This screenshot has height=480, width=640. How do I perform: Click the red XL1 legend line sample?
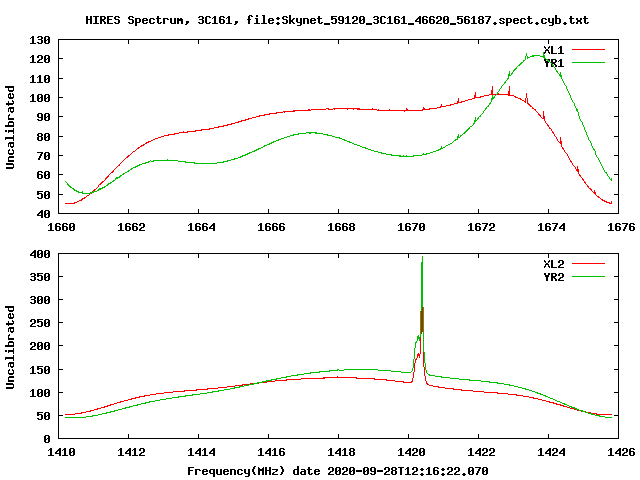(x=588, y=50)
